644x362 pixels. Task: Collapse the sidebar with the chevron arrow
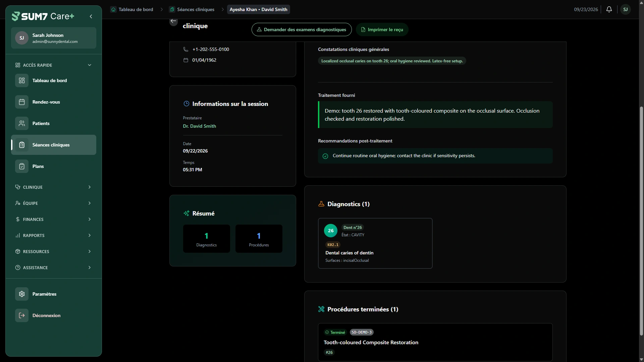tap(91, 16)
